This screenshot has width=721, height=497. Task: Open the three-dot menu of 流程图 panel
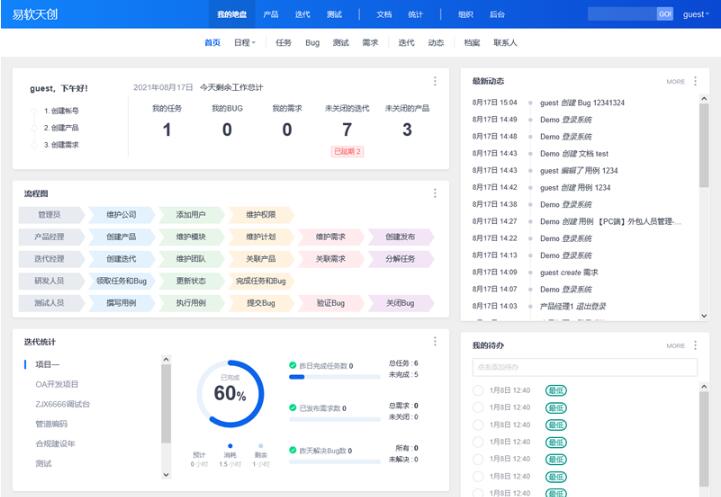[435, 193]
